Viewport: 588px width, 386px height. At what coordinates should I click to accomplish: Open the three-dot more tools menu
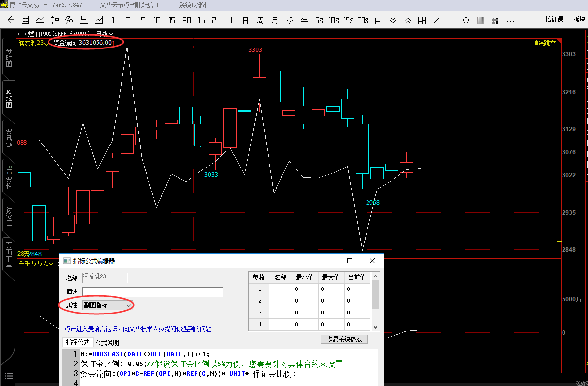coord(510,20)
